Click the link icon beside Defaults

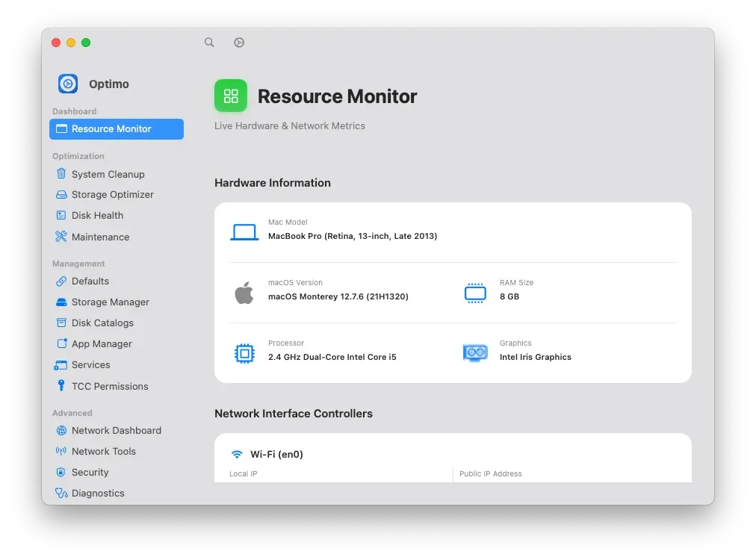coord(61,281)
